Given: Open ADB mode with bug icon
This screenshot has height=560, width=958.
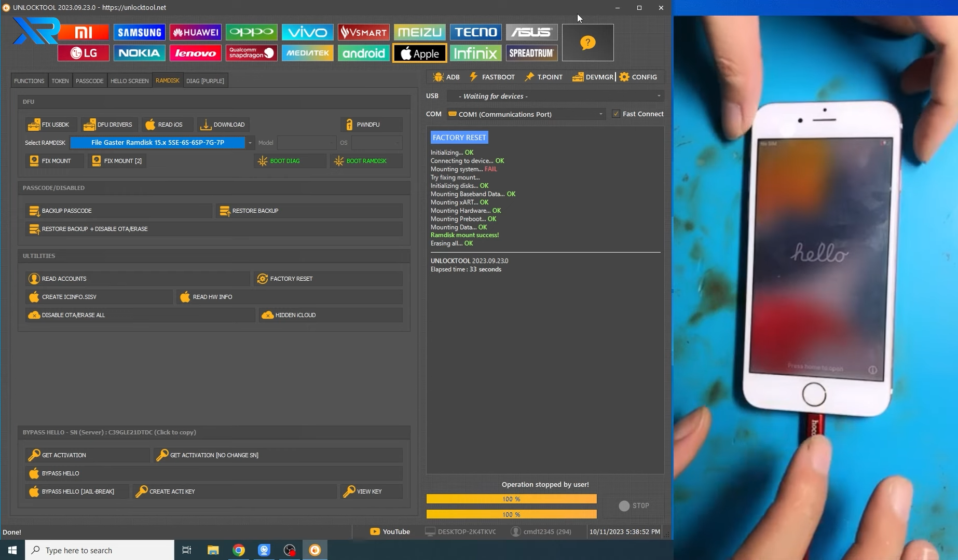Looking at the screenshot, I should (446, 77).
